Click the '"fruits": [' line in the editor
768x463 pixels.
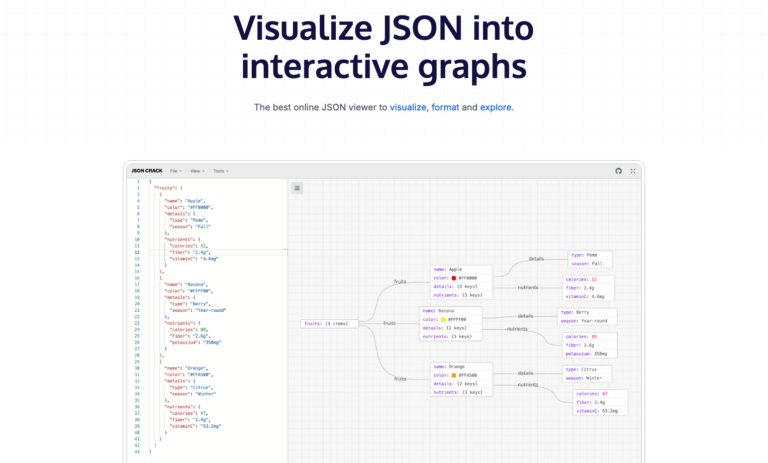[168, 188]
